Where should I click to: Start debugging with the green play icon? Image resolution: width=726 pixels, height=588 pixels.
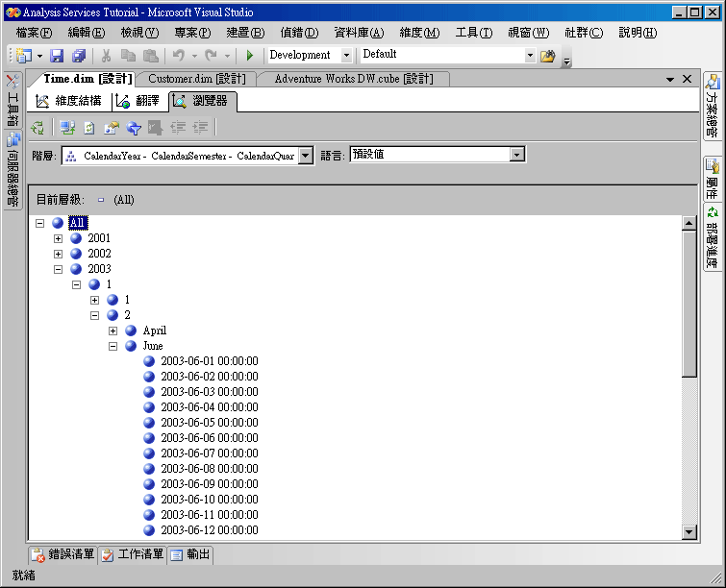point(250,56)
